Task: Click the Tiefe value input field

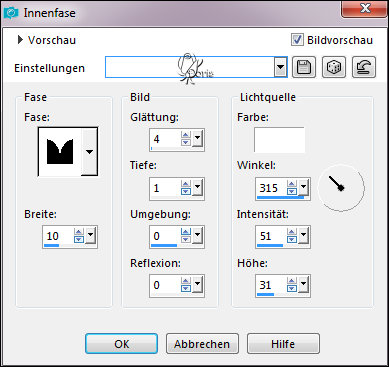Action: click(165, 188)
